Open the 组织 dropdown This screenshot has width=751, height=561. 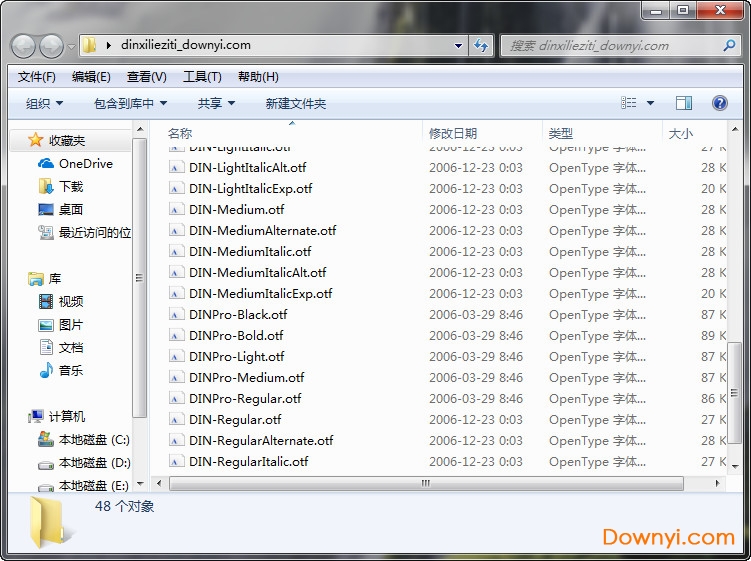(44, 103)
